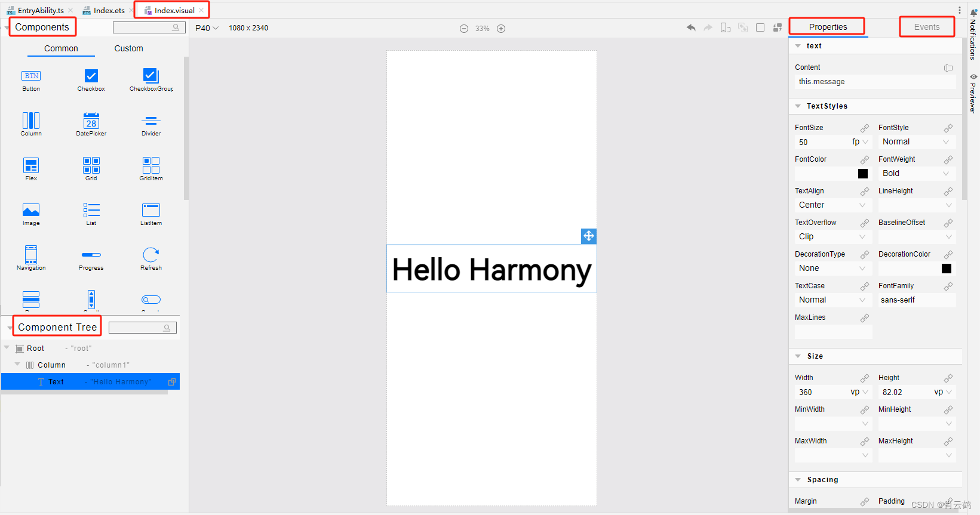980x515 pixels.
Task: Pick the DatePicker component
Action: tap(91, 124)
